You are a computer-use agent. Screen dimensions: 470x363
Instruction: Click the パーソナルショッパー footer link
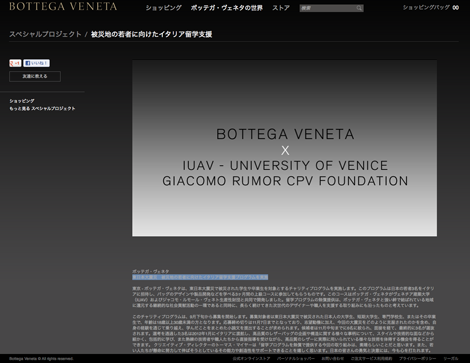click(x=296, y=359)
